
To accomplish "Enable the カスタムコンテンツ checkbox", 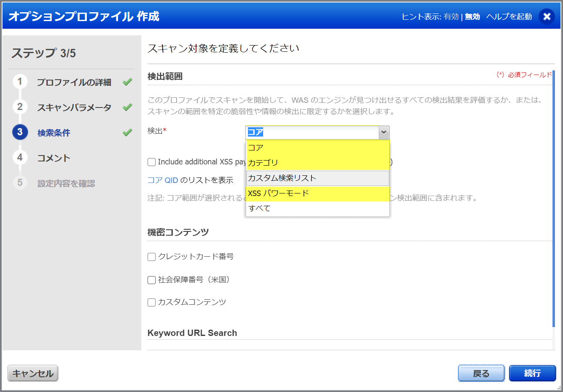I will coord(151,302).
